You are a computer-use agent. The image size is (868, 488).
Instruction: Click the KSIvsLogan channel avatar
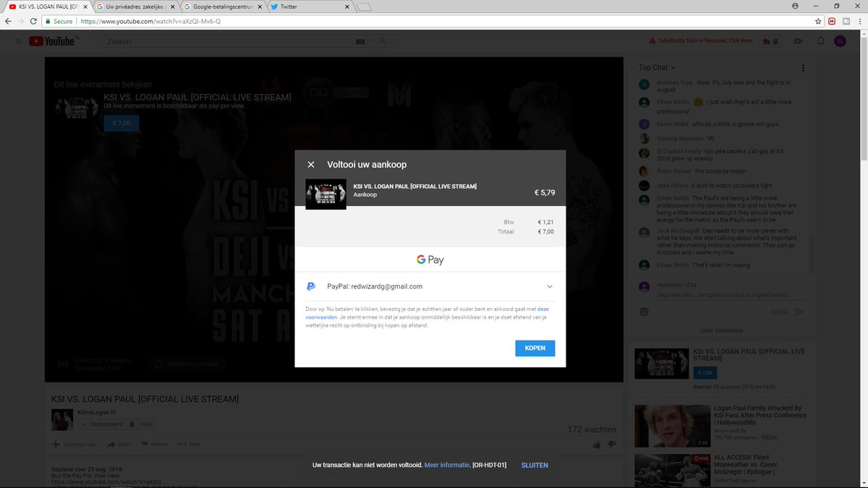[x=61, y=419]
